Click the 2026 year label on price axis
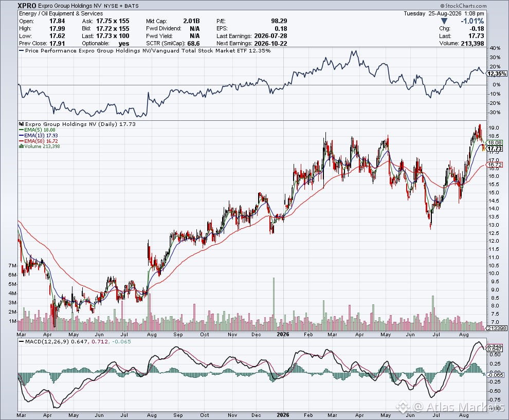The width and height of the screenshot is (509, 420). coord(283,334)
